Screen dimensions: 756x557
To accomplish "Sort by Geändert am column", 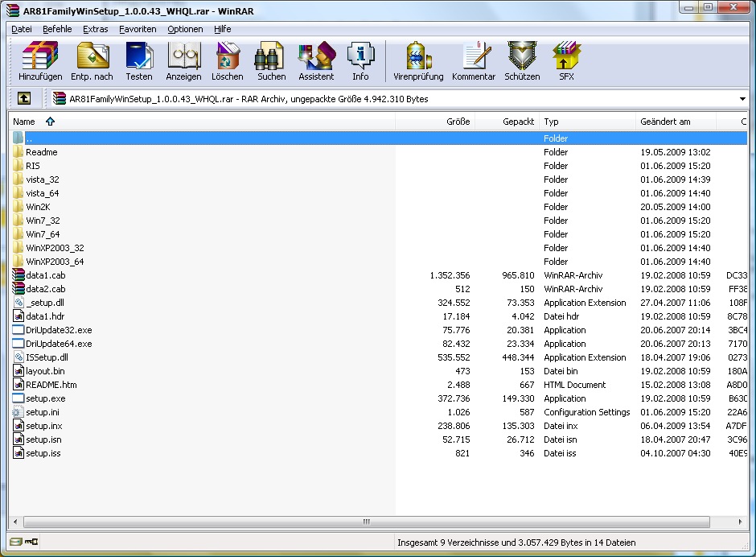I will 676,122.
